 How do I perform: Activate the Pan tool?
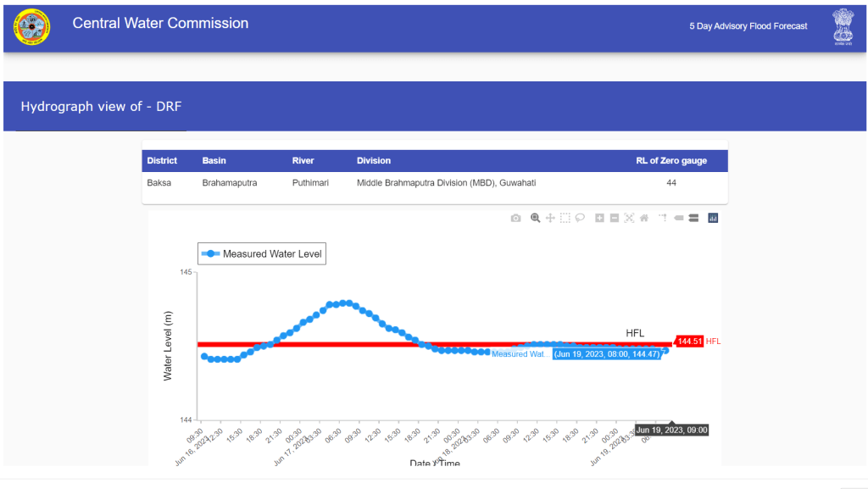tap(550, 218)
